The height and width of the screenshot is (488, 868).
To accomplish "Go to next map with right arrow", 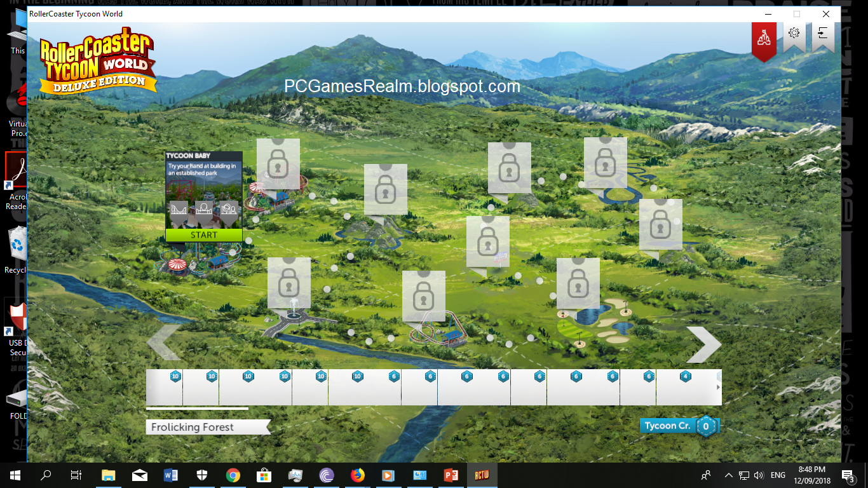I will pyautogui.click(x=704, y=345).
